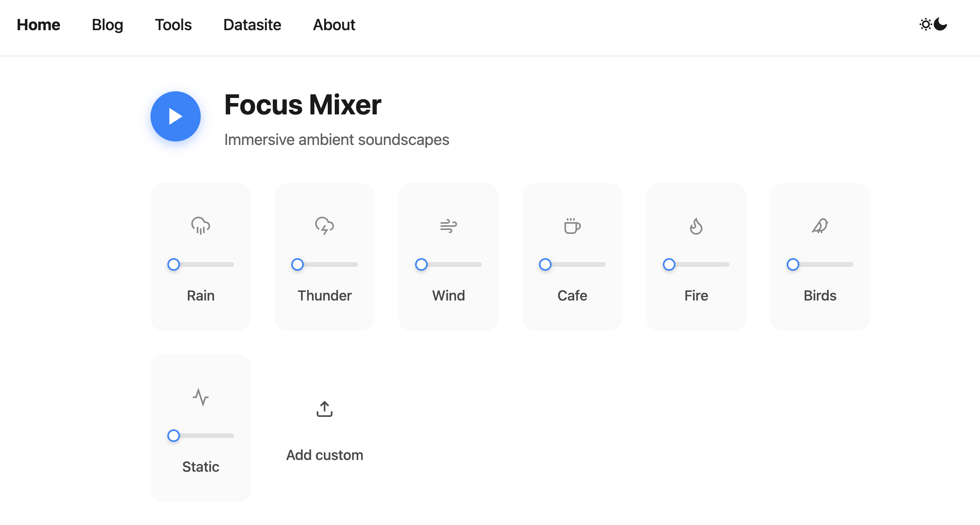Click the Thunder lightning cloud icon
This screenshot has width=980, height=525.
coord(324,226)
